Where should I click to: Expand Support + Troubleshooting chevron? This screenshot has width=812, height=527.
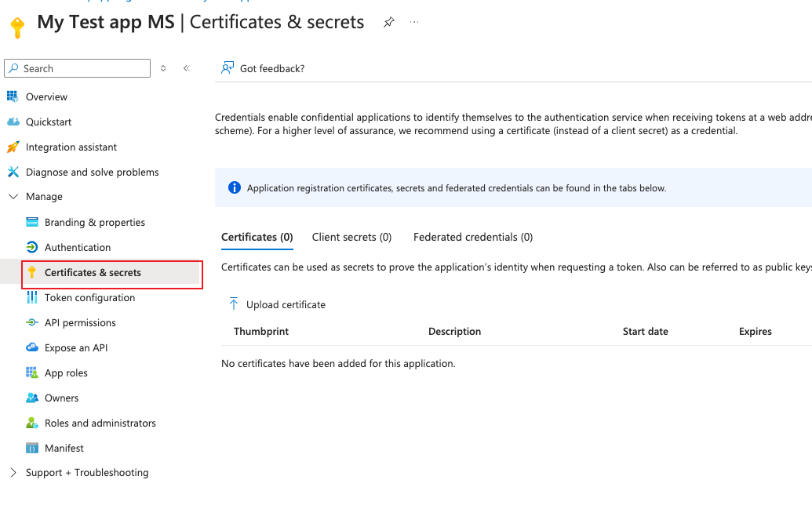(13, 473)
